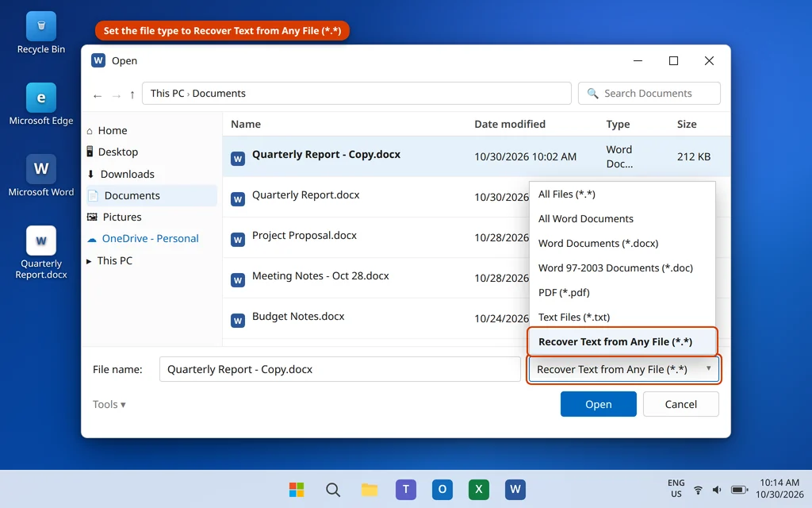
Task: Open Excel from the taskbar
Action: tap(478, 489)
